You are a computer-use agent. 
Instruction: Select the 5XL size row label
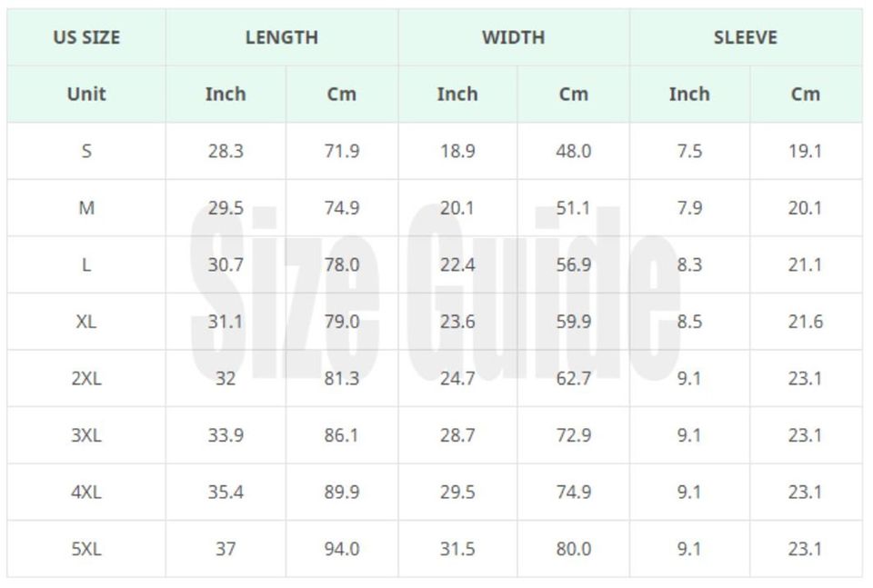(86, 549)
